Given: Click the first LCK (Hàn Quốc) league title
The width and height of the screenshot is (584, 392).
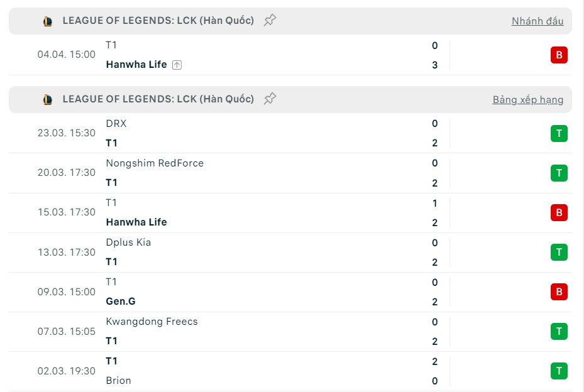Looking at the screenshot, I should point(158,21).
